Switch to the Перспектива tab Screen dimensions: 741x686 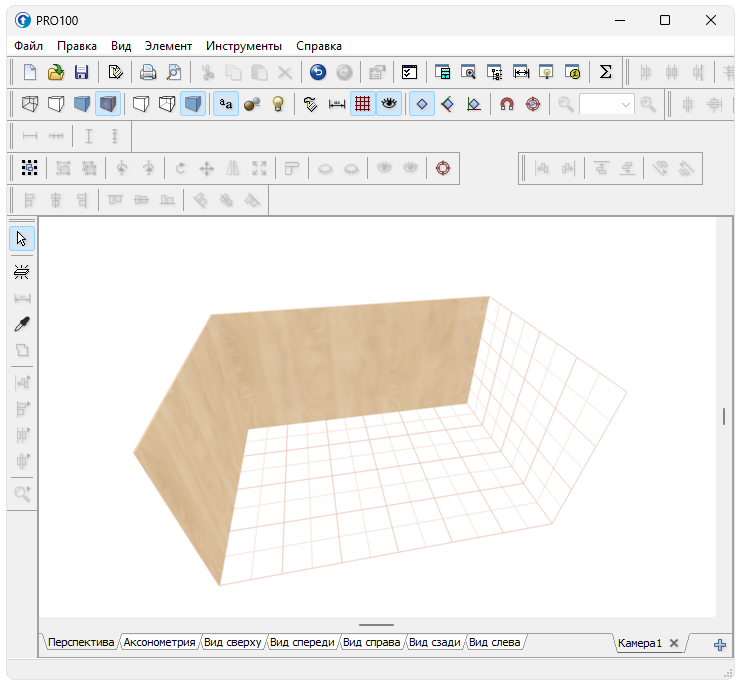tap(81, 643)
